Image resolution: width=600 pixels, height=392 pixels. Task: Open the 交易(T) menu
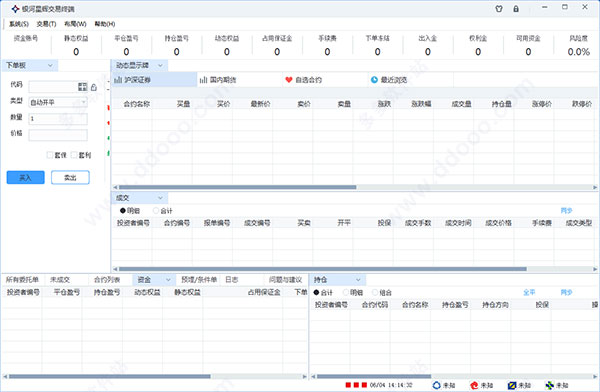coord(46,24)
